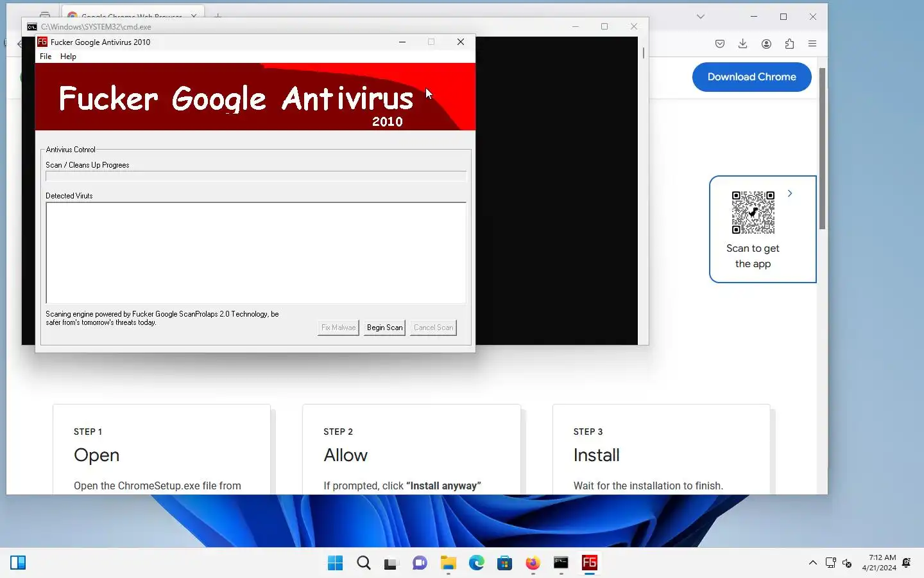Open Firefox from the taskbar

pyautogui.click(x=533, y=563)
